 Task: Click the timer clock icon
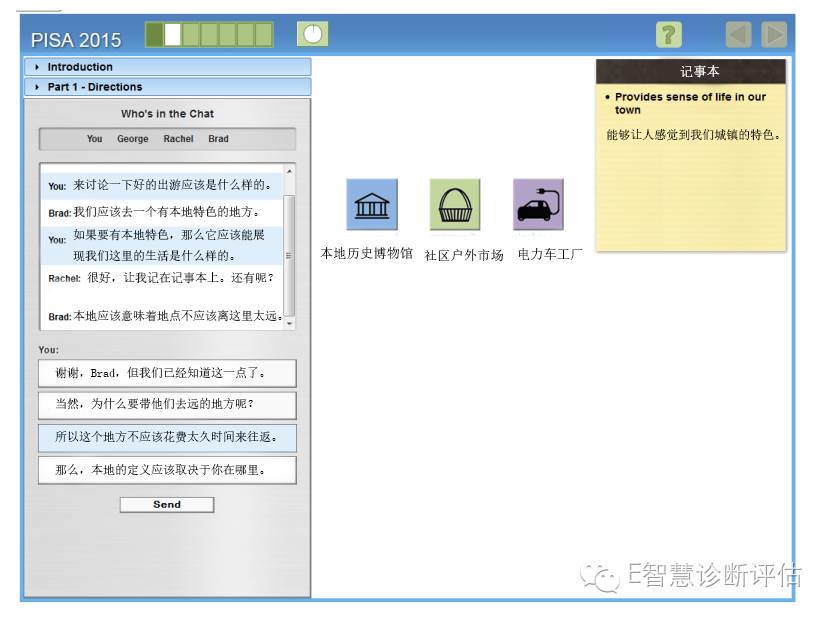(x=312, y=34)
